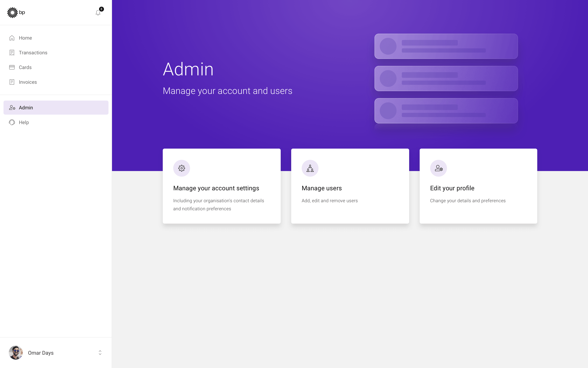Open the Help page
Viewport: 588px width, 368px height.
pos(56,122)
